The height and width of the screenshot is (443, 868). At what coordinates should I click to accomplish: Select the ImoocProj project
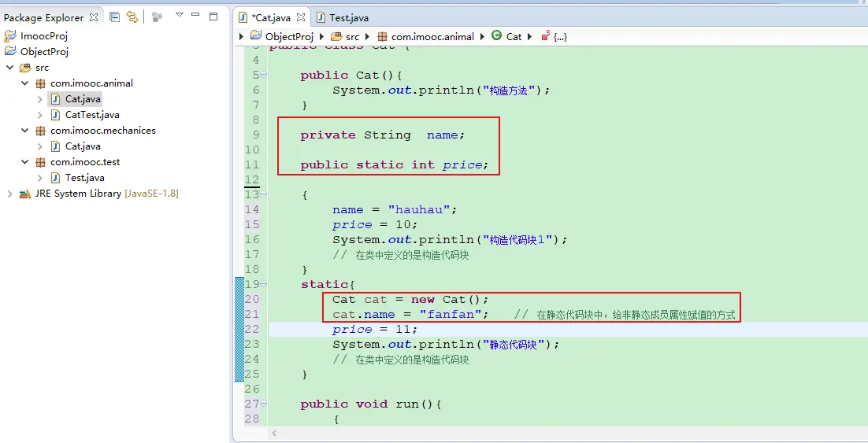click(43, 36)
